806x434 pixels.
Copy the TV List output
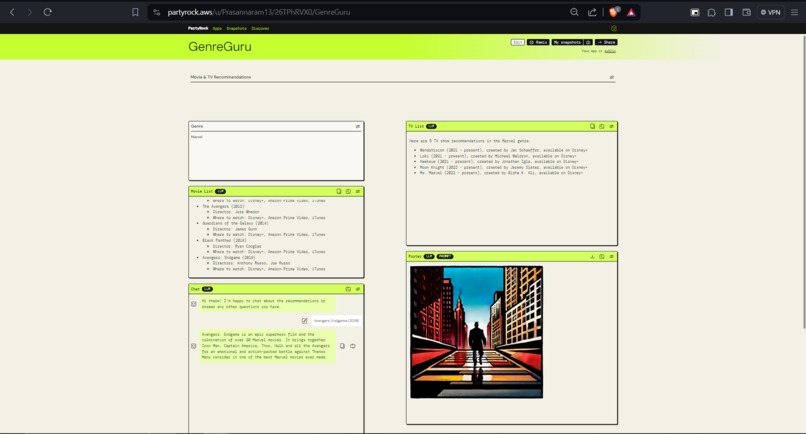[592, 126]
